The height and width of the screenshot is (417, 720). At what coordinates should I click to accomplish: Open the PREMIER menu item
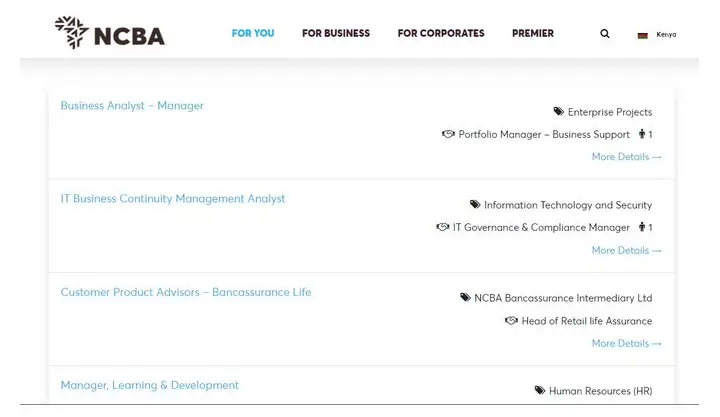[533, 33]
